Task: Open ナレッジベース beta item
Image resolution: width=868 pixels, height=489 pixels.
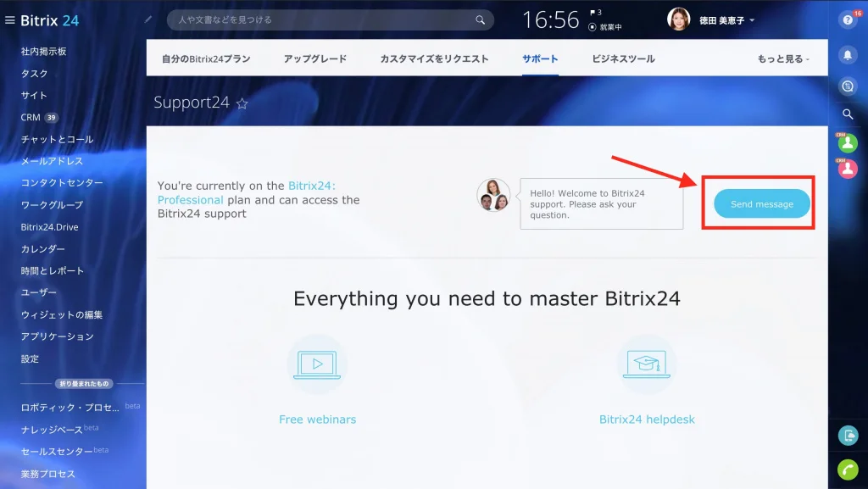Action: 52,430
